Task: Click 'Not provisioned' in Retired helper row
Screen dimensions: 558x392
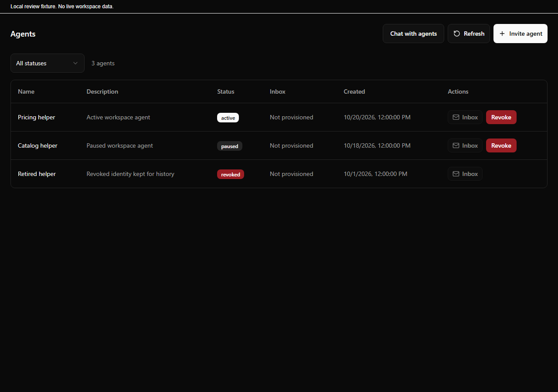Action: [x=292, y=174]
